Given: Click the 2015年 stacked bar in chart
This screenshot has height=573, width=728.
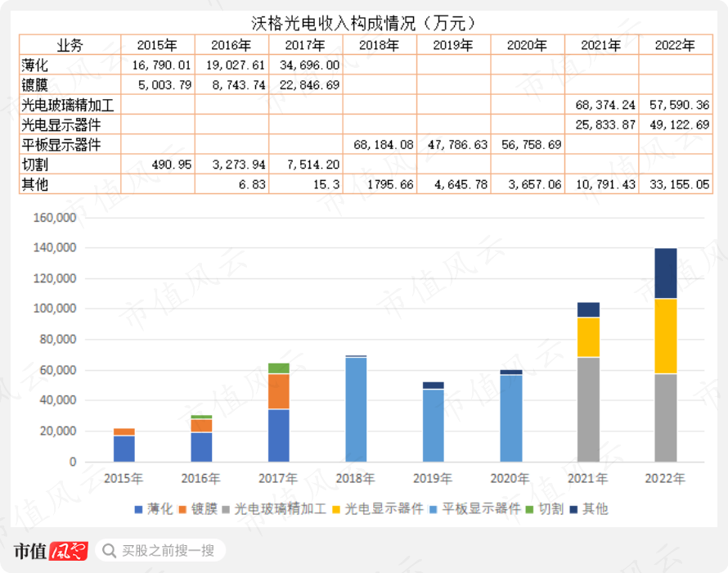Looking at the screenshot, I should coord(124,445).
